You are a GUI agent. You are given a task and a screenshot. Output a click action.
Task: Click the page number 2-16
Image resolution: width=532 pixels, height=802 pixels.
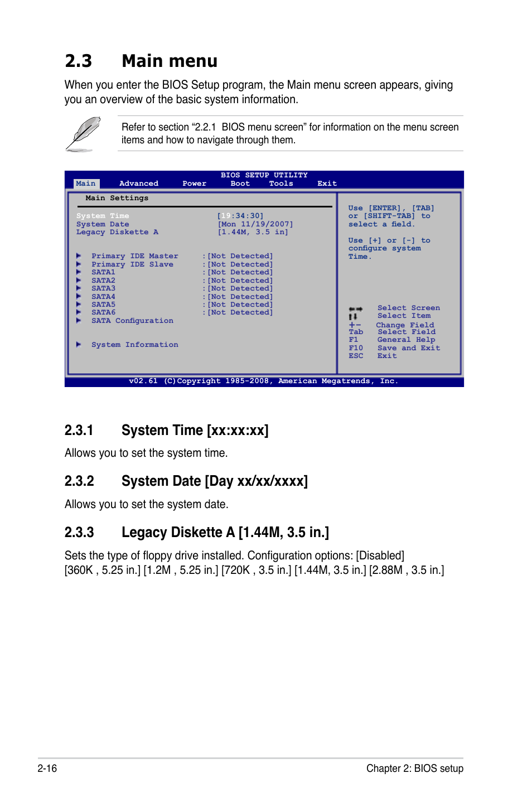point(47,769)
